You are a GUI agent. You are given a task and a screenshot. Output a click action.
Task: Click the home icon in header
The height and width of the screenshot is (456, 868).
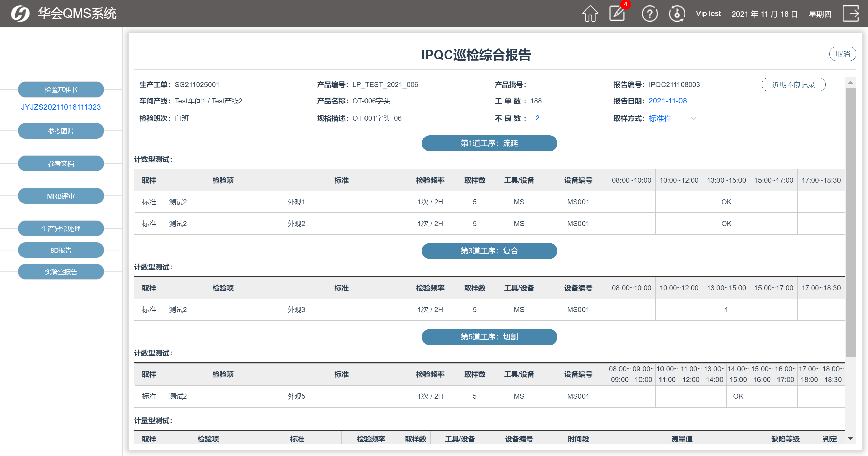(x=590, y=14)
